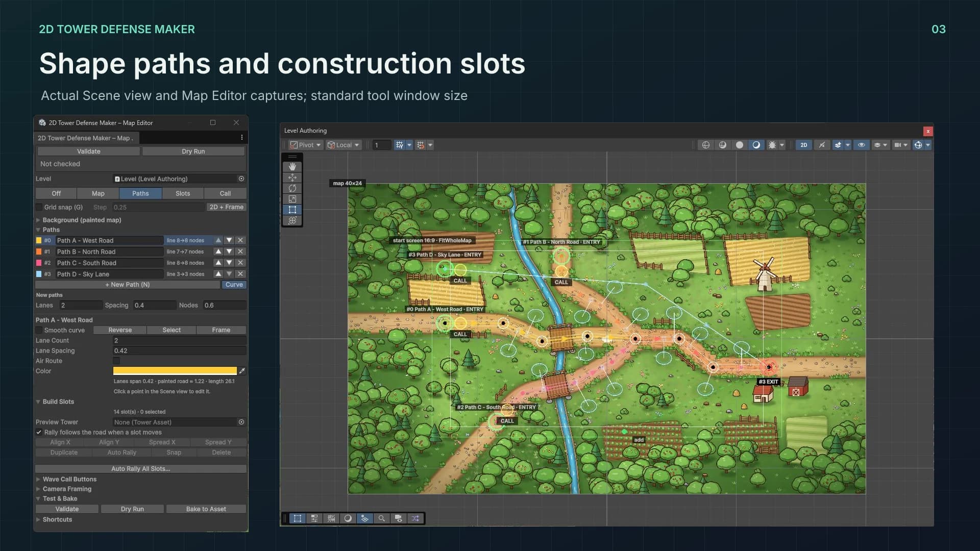The width and height of the screenshot is (980, 551).
Task: Open the grid snapping dropdown arrow
Action: click(x=409, y=145)
